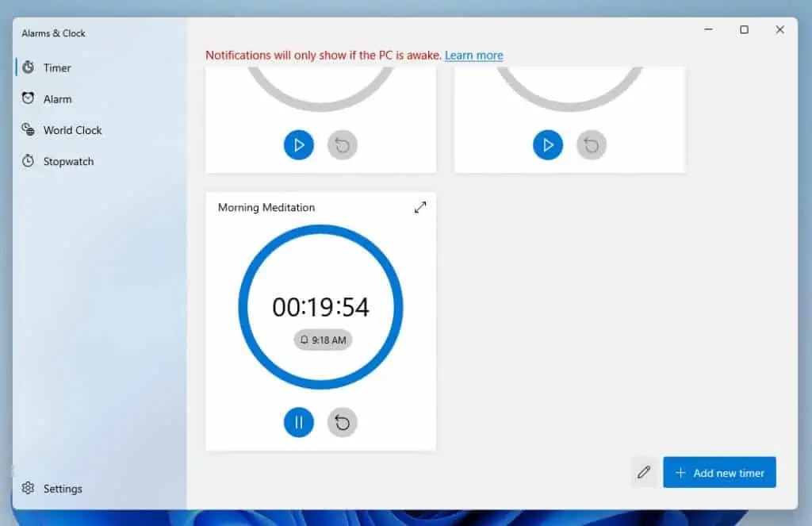
Task: Switch to the Alarm section
Action: (56, 98)
